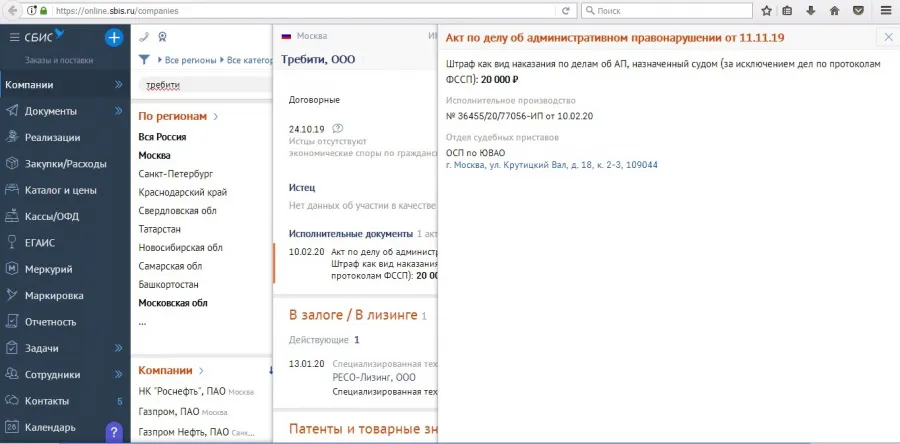Viewport: 900px width, 444px height.
Task: Open the SBIS hamburger menu
Action: point(15,38)
